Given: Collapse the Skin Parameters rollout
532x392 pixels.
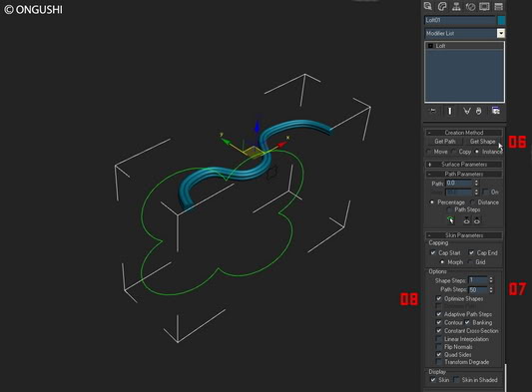Looking at the screenshot, I should coord(464,235).
